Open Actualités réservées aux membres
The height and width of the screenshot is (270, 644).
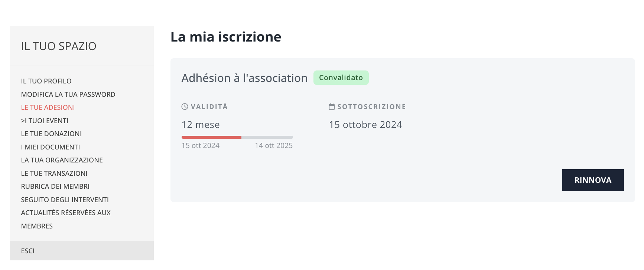[x=66, y=220]
